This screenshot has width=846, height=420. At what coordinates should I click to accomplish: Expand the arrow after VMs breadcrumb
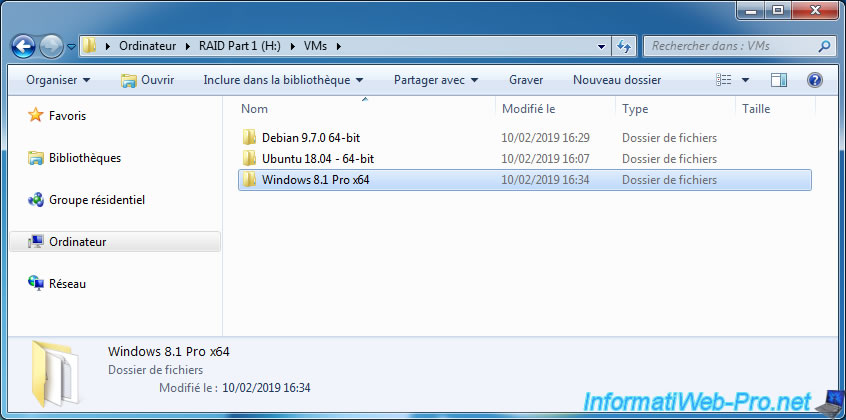point(338,46)
